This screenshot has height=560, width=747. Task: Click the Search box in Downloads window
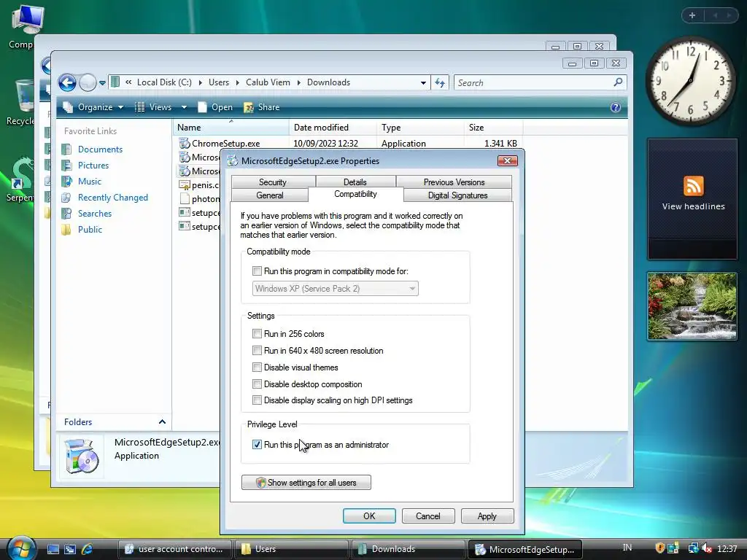click(541, 83)
